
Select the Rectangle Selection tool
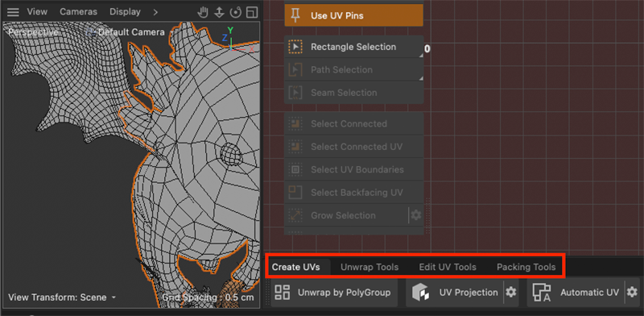tap(353, 47)
